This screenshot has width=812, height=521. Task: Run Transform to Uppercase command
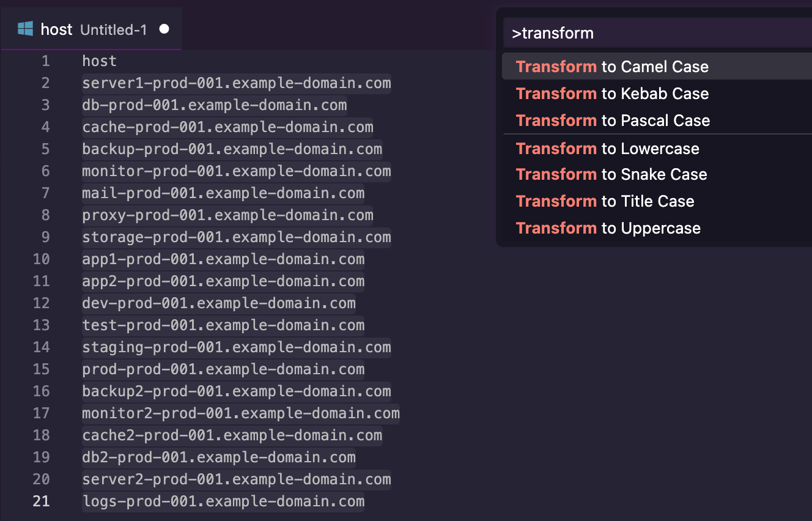coord(608,228)
